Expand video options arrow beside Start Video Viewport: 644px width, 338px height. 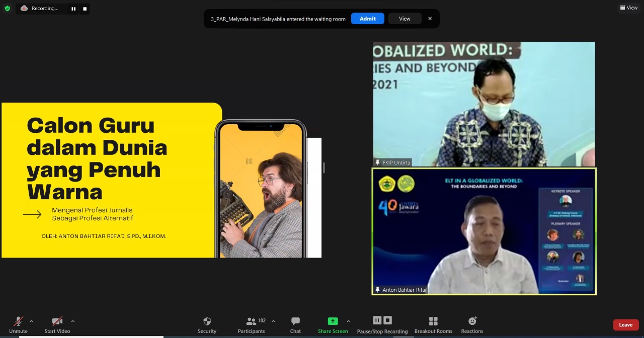(73, 321)
